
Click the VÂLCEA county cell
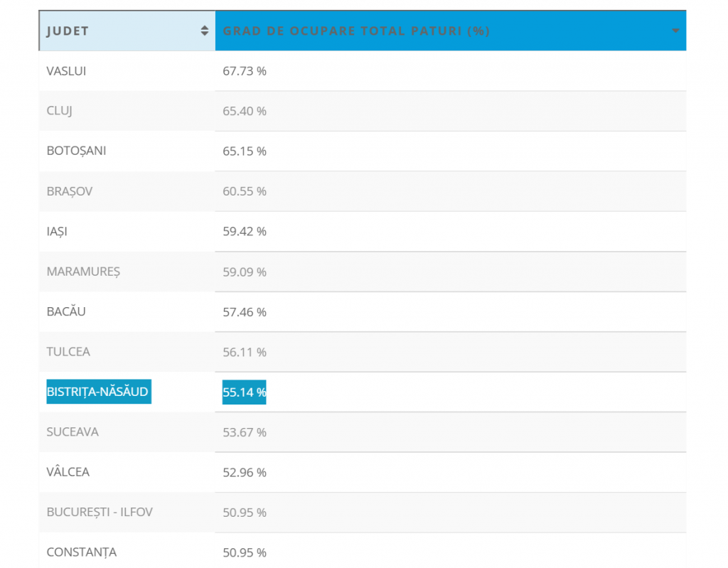(x=68, y=472)
